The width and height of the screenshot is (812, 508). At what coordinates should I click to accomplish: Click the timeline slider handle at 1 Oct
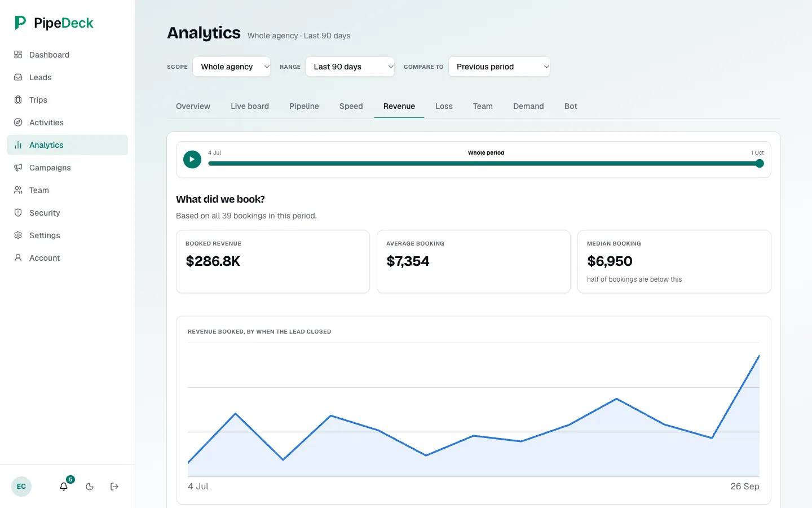(760, 164)
